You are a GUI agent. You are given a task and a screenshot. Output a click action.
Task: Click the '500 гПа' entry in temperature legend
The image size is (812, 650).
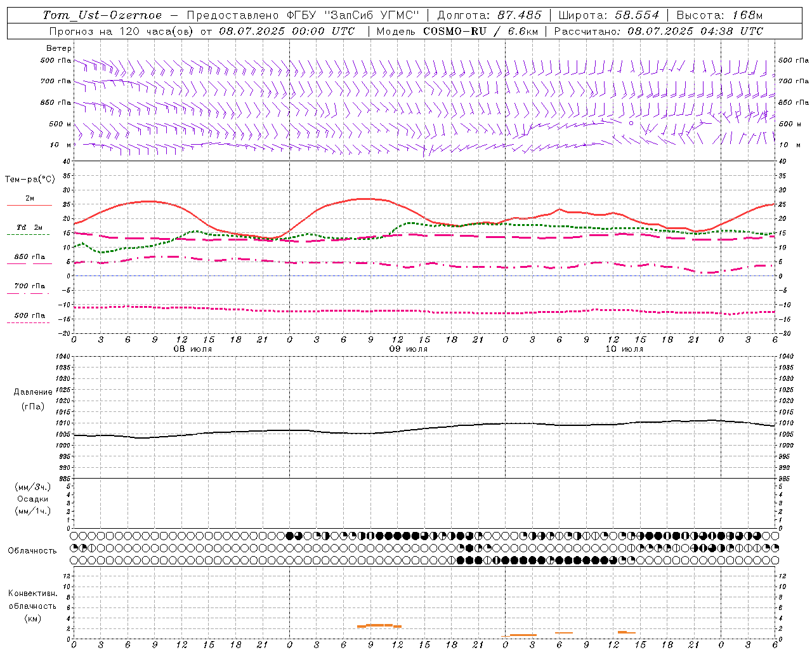29,315
